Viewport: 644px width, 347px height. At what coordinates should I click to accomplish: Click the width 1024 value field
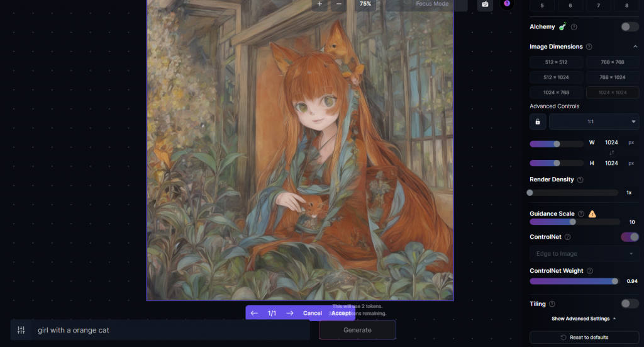tap(611, 143)
